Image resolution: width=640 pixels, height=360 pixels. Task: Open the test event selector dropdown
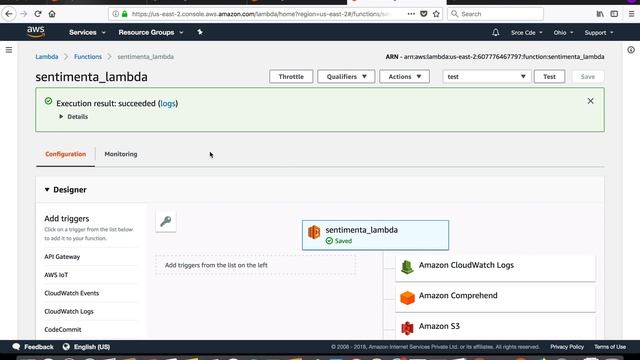pyautogui.click(x=487, y=76)
